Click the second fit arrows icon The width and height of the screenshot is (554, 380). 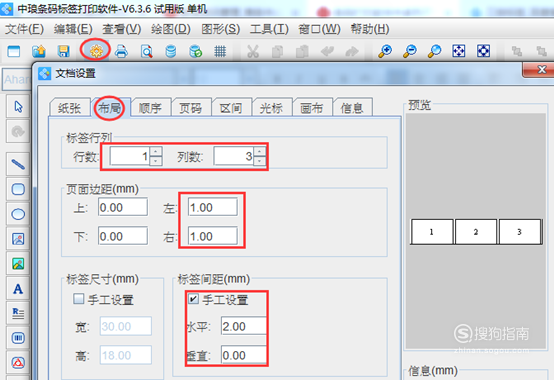pyautogui.click(x=483, y=51)
